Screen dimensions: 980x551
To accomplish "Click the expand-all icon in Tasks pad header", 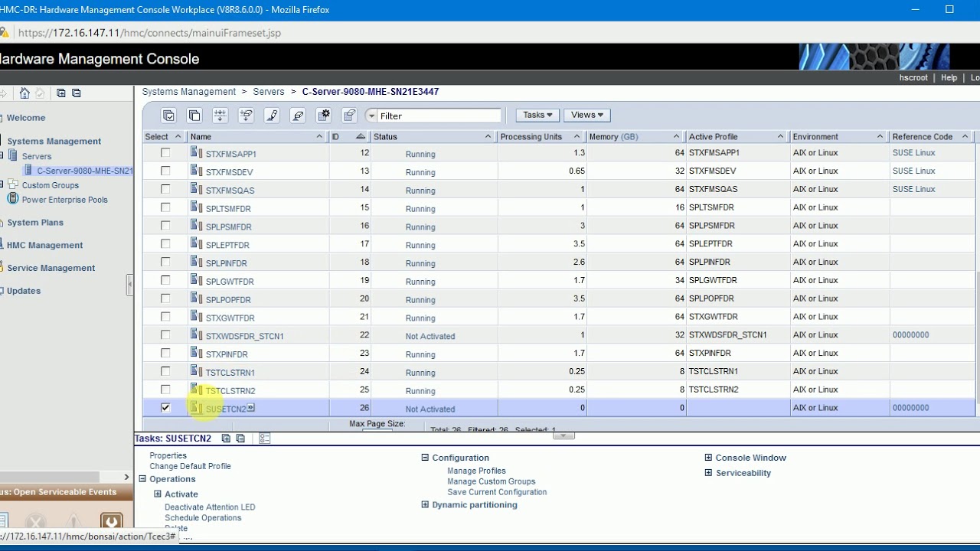I will coord(226,439).
